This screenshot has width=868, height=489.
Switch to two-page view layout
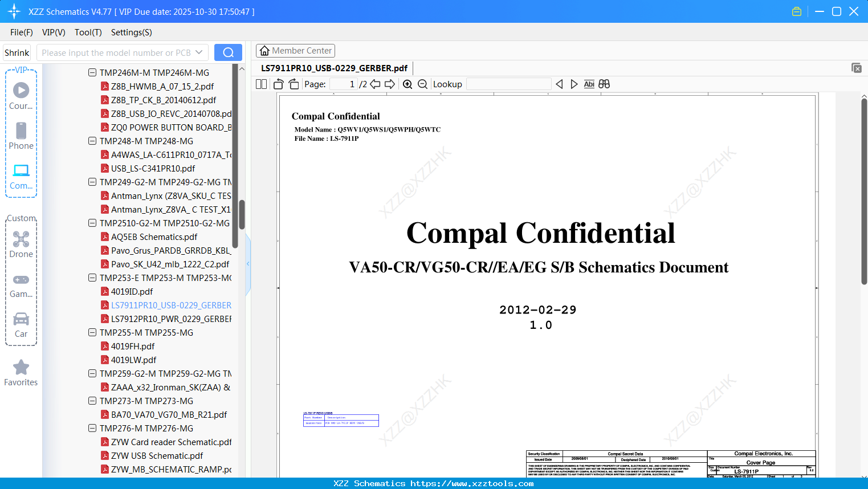tap(262, 84)
